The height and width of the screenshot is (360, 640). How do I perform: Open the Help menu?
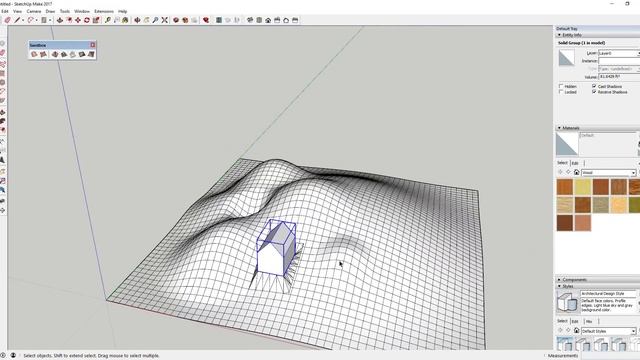(x=122, y=11)
